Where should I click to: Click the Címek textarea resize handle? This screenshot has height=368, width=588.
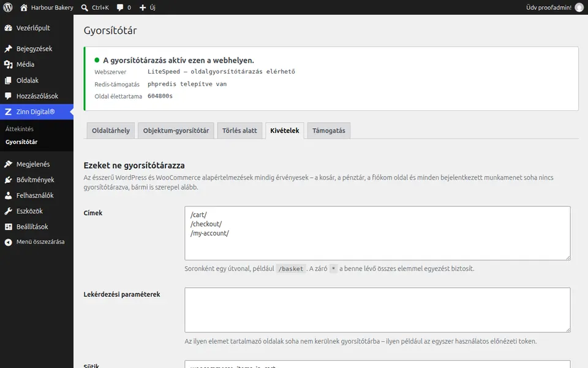click(x=568, y=258)
